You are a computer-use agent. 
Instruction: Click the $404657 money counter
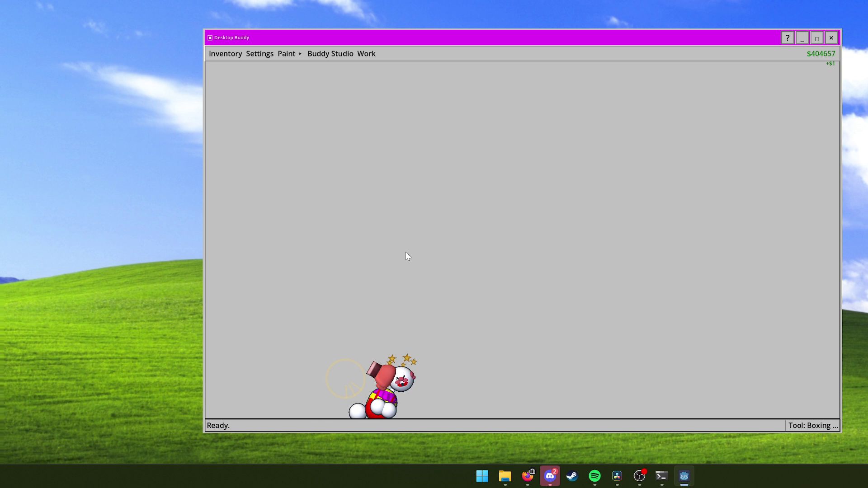821,54
